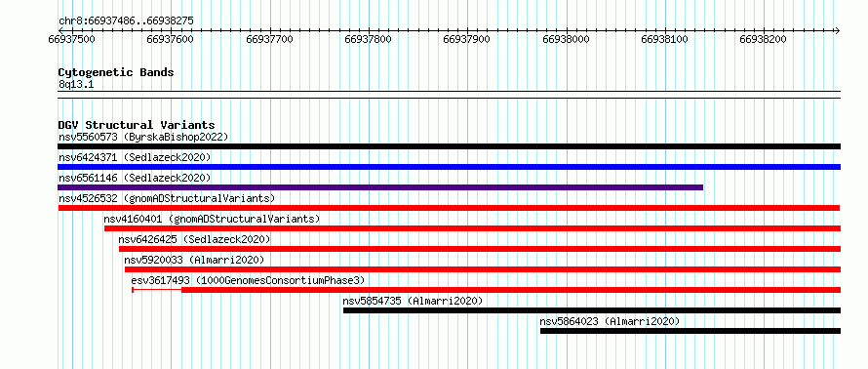This screenshot has height=369, width=868.
Task: Click the Cytogenetic Bands track title
Action: click(116, 72)
